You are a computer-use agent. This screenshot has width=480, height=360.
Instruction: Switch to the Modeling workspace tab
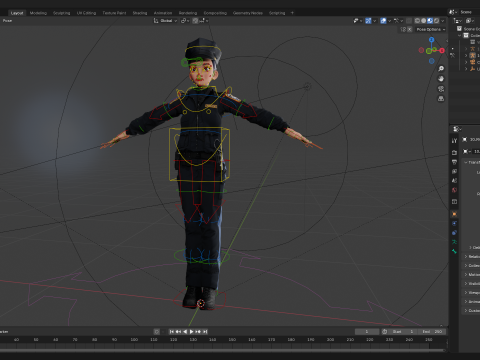(x=38, y=13)
